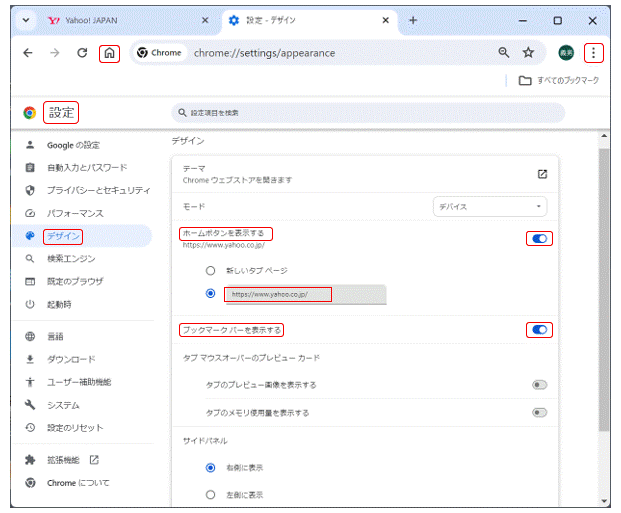The width and height of the screenshot is (621, 513).
Task: Open プライバシーとセキュリティ in sidebar
Action: [98, 190]
